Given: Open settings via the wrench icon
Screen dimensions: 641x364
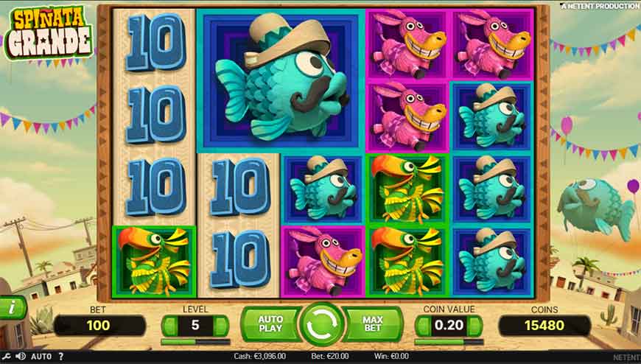Looking at the screenshot, I should (7, 357).
